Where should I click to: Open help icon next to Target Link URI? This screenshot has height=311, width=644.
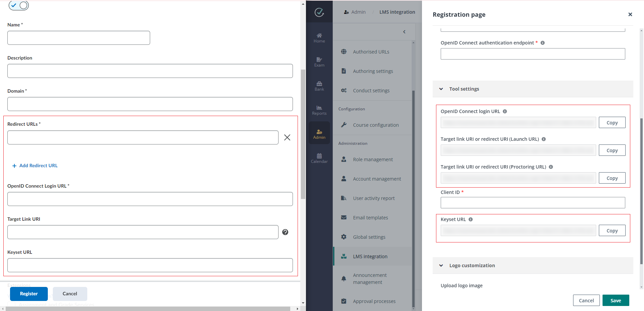(x=285, y=232)
